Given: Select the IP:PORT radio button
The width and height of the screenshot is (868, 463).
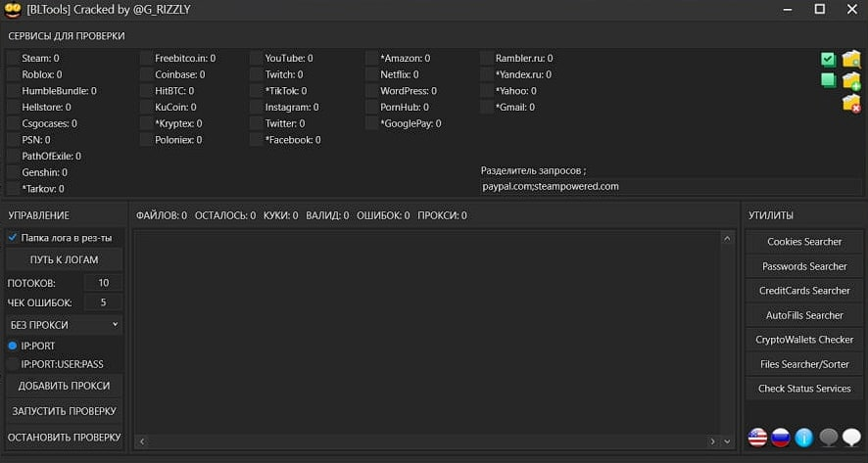Looking at the screenshot, I should [x=13, y=346].
